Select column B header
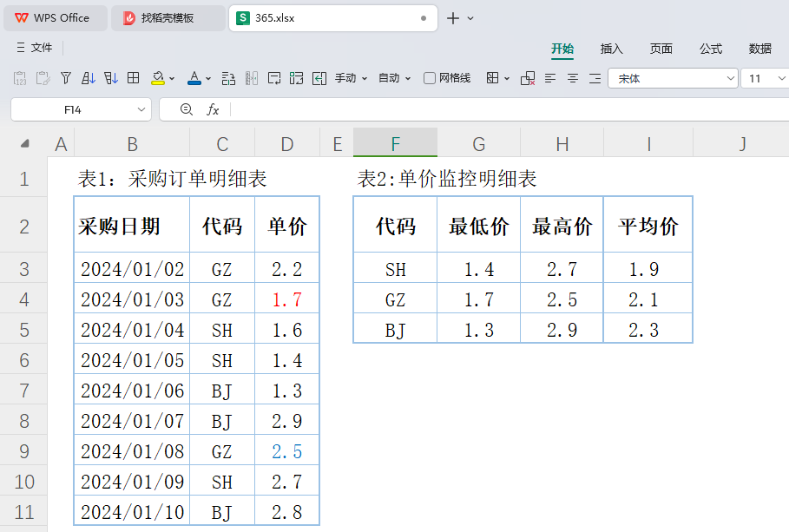This screenshot has width=789, height=532. (132, 144)
